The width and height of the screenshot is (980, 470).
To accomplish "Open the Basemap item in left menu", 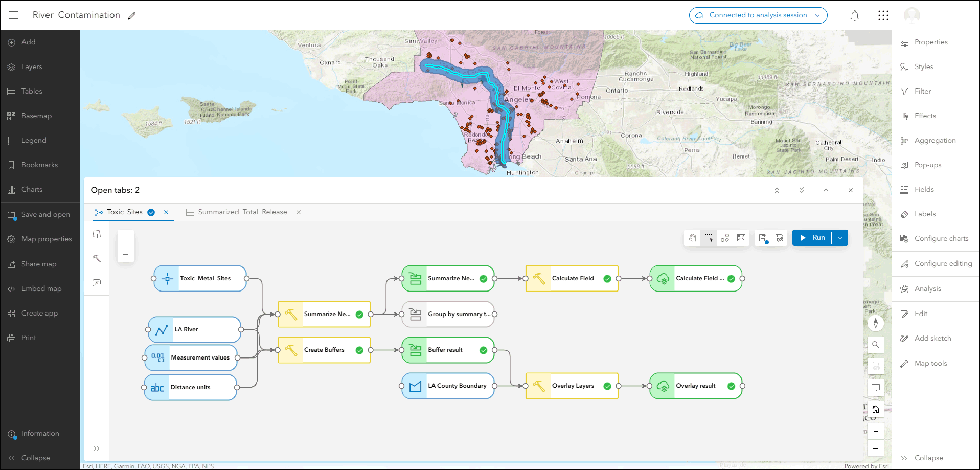I will click(36, 116).
